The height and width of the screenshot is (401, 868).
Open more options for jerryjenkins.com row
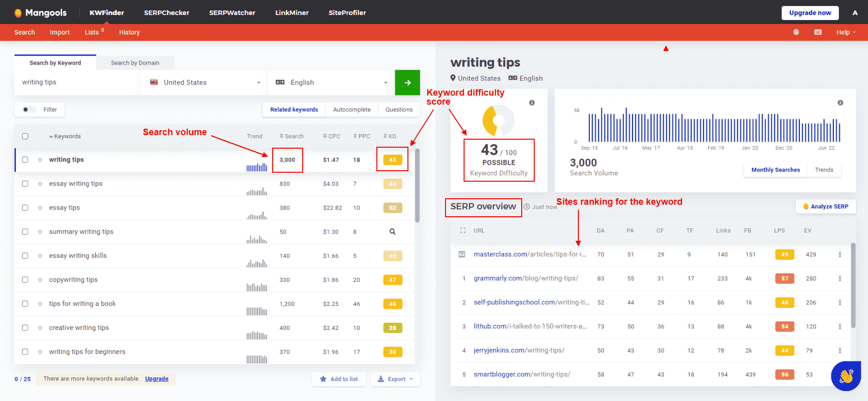pyautogui.click(x=840, y=350)
